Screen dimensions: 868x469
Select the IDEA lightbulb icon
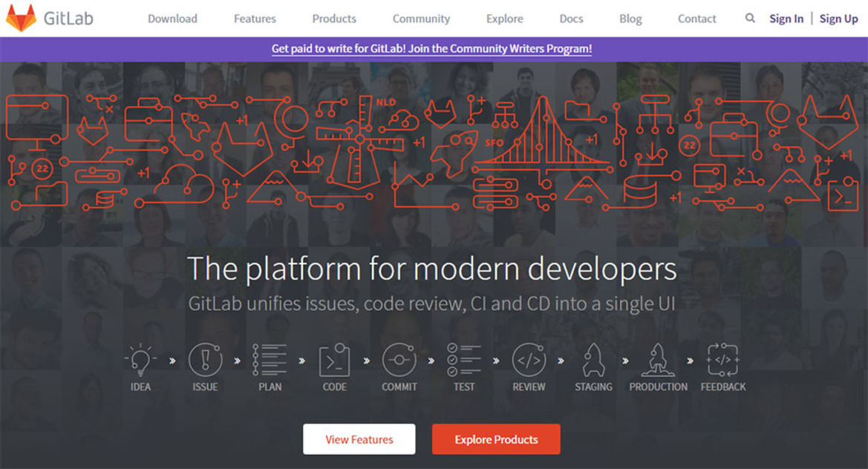[x=140, y=360]
